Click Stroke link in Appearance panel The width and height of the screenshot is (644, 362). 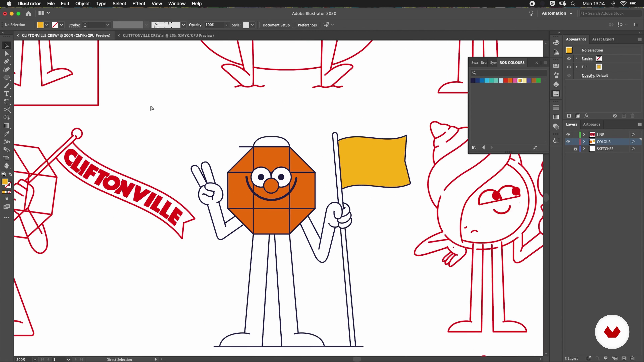coord(587,59)
